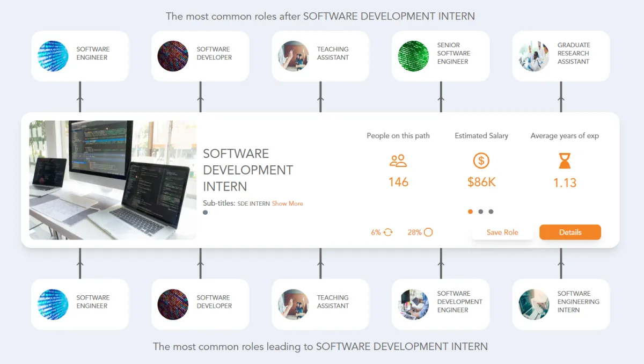
Task: Select the second carousel dot
Action: [x=480, y=212]
